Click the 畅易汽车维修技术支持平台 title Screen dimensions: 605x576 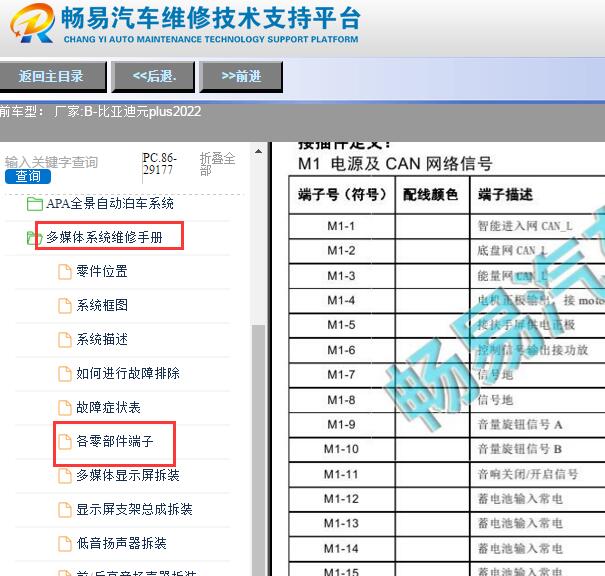(x=211, y=18)
